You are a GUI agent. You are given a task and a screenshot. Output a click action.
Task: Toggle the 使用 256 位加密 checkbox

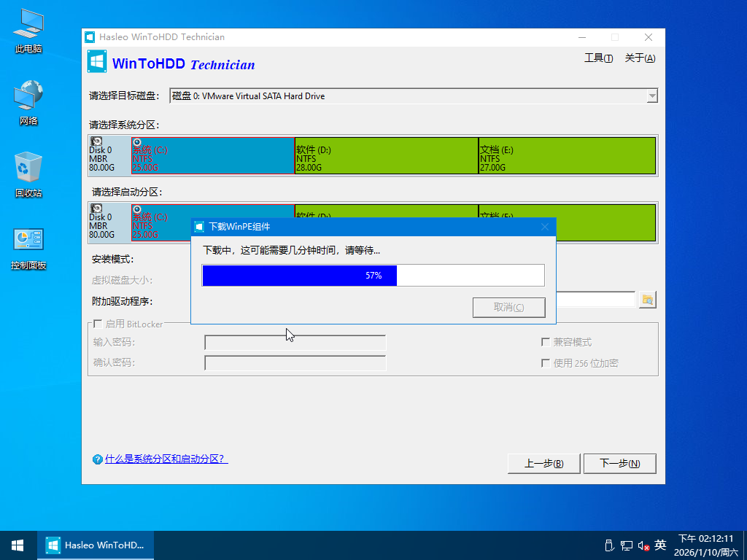545,363
